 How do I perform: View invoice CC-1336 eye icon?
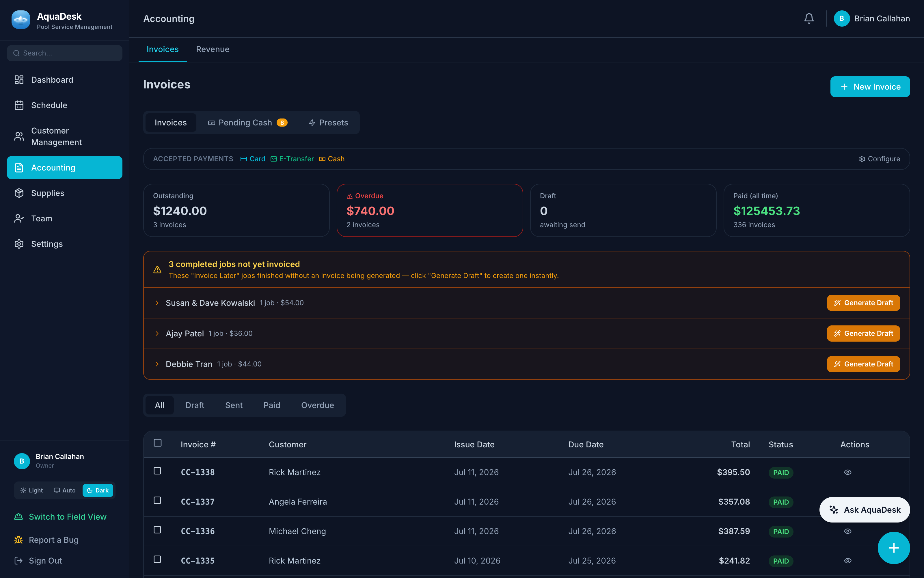[848, 531]
